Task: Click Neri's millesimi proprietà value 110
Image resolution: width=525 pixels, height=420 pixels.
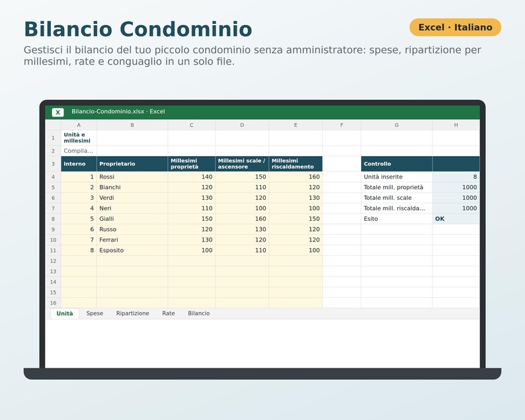Action: pyautogui.click(x=192, y=208)
